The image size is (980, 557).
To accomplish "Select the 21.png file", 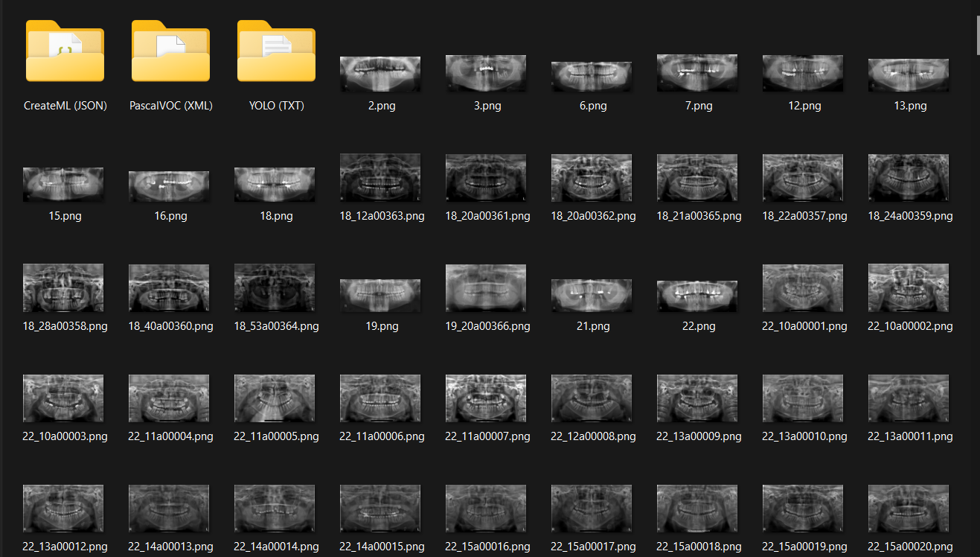I will point(592,295).
